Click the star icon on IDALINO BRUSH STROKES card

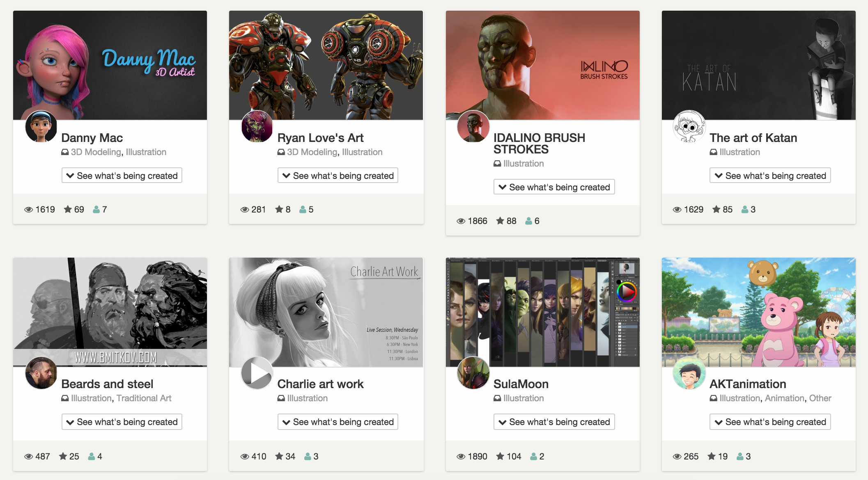pyautogui.click(x=500, y=221)
